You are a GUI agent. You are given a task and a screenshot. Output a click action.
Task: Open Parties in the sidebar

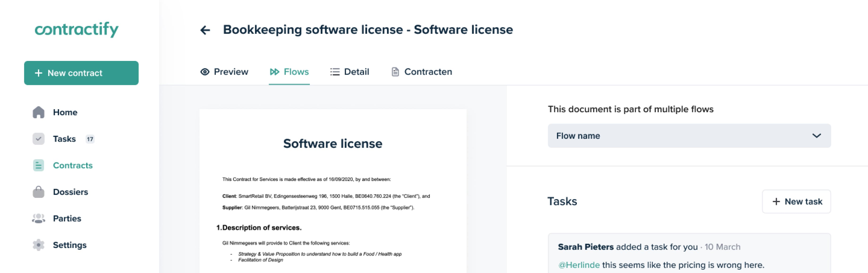[x=57, y=218]
